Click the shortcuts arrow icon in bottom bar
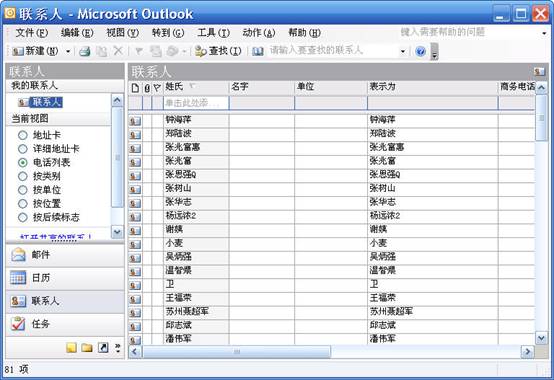This screenshot has height=380, width=554. [103, 348]
